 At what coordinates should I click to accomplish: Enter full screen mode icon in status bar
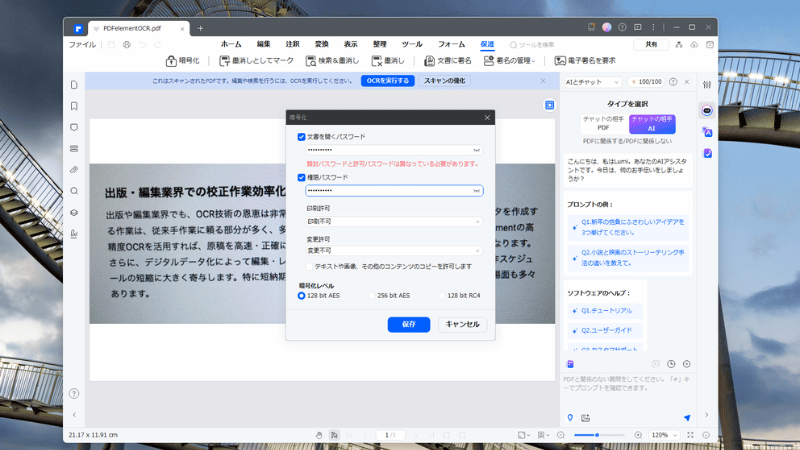click(x=690, y=435)
